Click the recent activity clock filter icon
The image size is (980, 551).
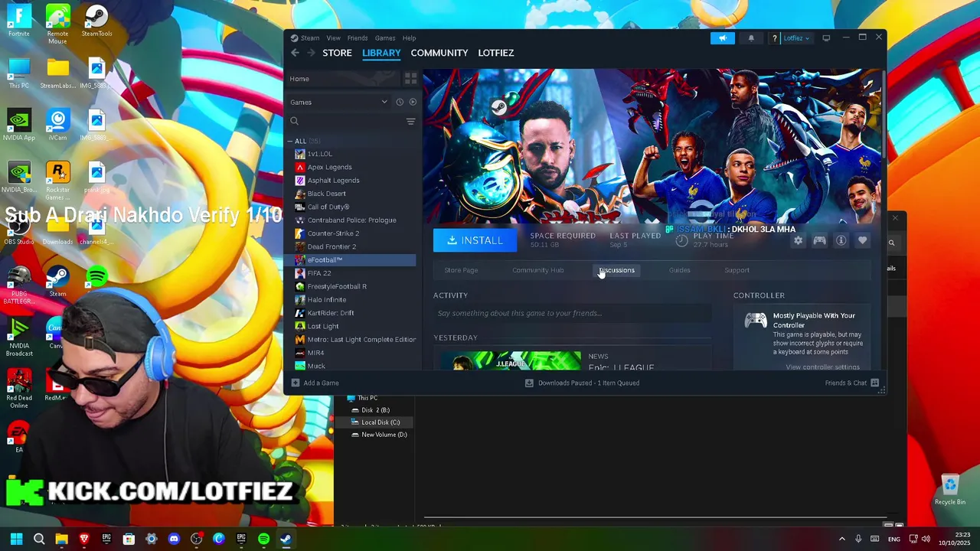pos(400,102)
